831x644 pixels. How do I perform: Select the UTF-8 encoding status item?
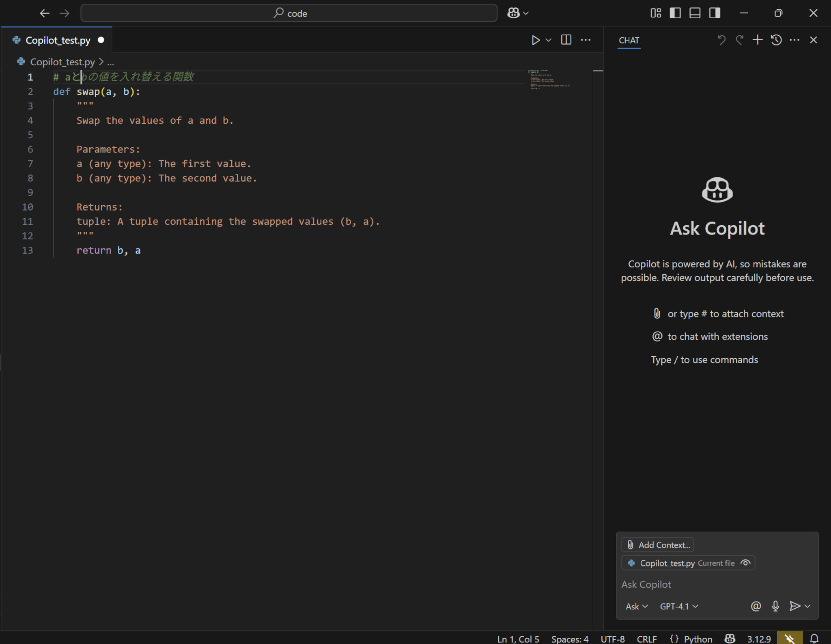[x=612, y=639]
